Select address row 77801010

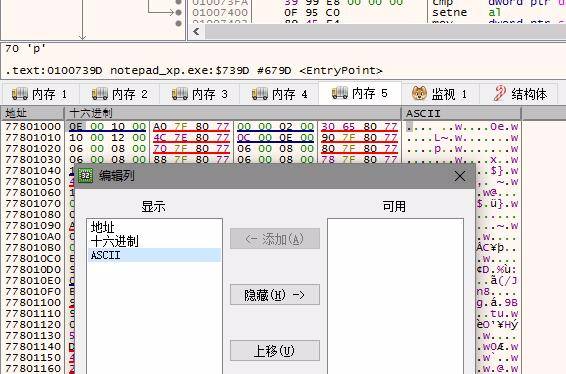pos(33,138)
